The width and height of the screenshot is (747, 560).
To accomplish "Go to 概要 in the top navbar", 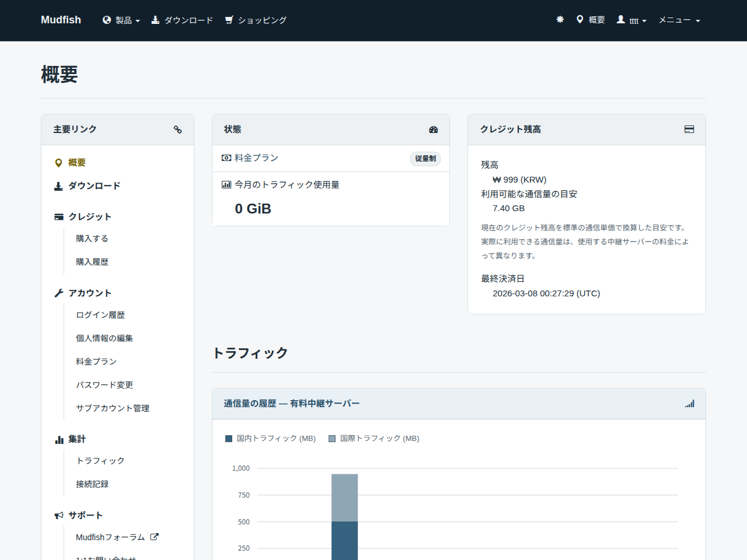I will tap(591, 20).
